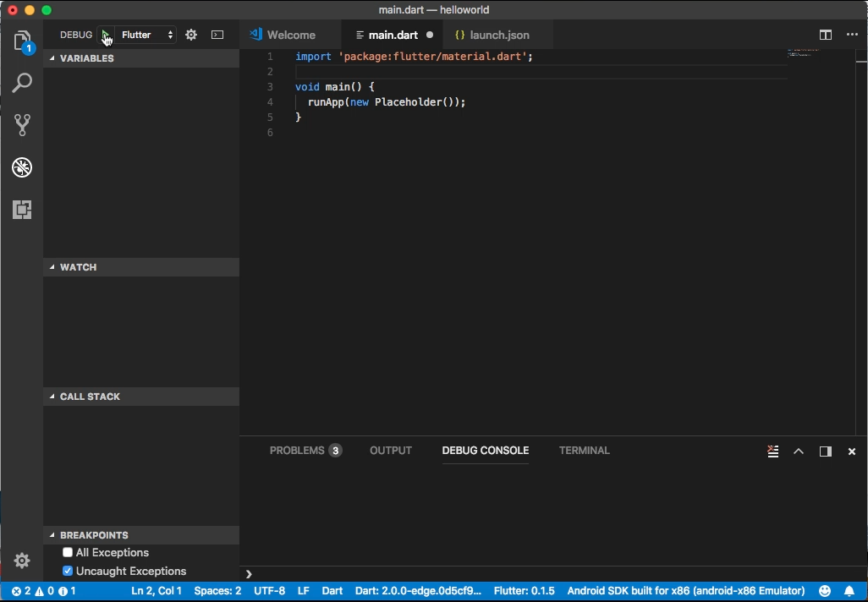Open the PROBLEMS panel tab

305,451
